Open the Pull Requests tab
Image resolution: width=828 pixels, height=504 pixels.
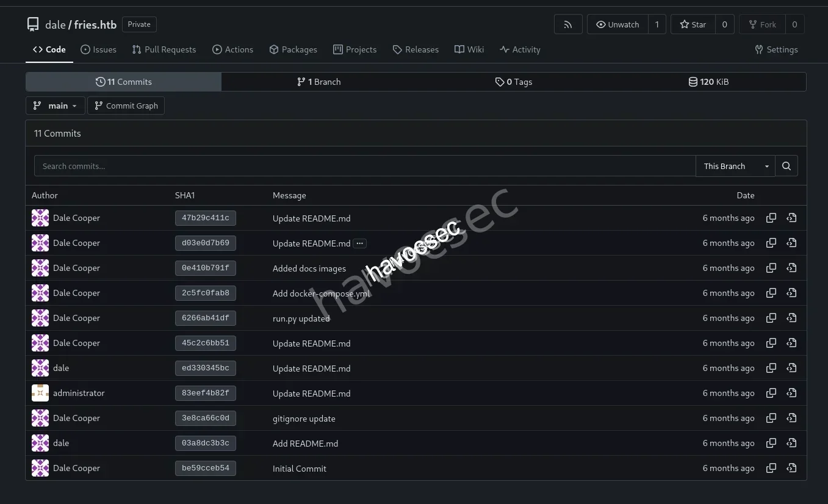tap(164, 49)
